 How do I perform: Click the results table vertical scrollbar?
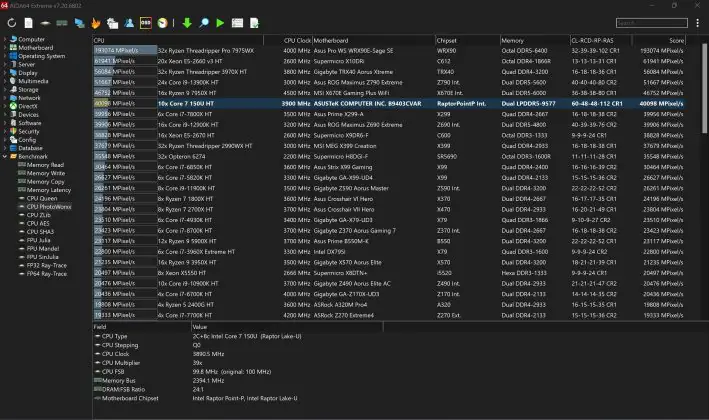click(704, 88)
